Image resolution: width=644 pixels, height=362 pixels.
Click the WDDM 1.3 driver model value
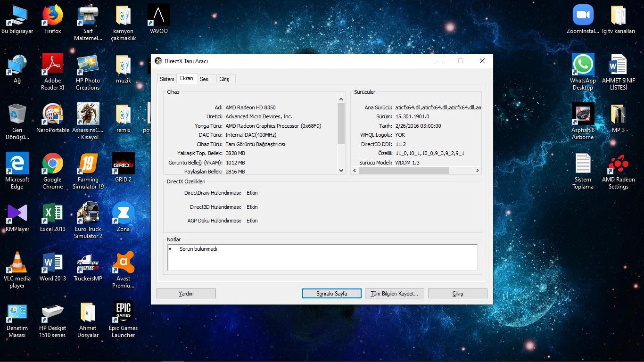(408, 163)
